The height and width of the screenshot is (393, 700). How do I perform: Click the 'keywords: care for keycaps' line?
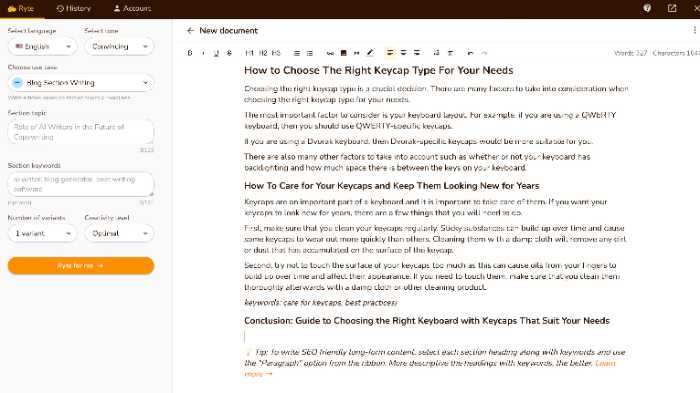point(320,302)
